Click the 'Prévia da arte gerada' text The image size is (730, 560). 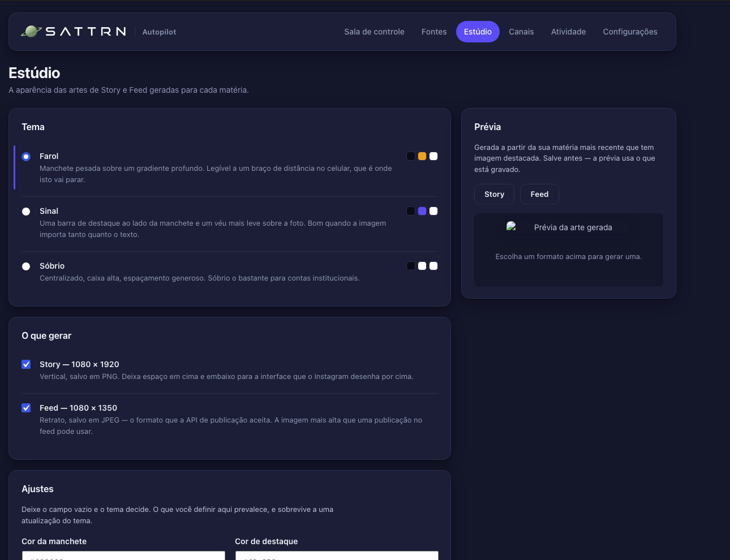tap(573, 227)
